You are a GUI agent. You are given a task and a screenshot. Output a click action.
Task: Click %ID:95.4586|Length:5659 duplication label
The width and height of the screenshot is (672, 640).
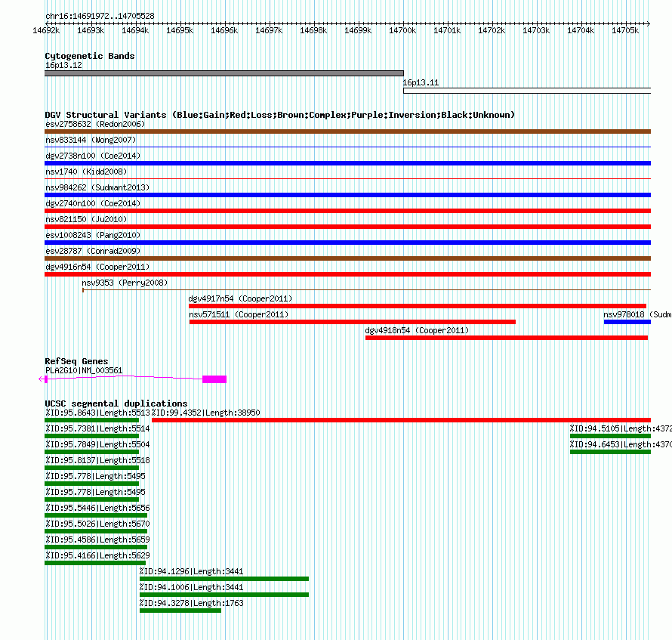point(97,540)
